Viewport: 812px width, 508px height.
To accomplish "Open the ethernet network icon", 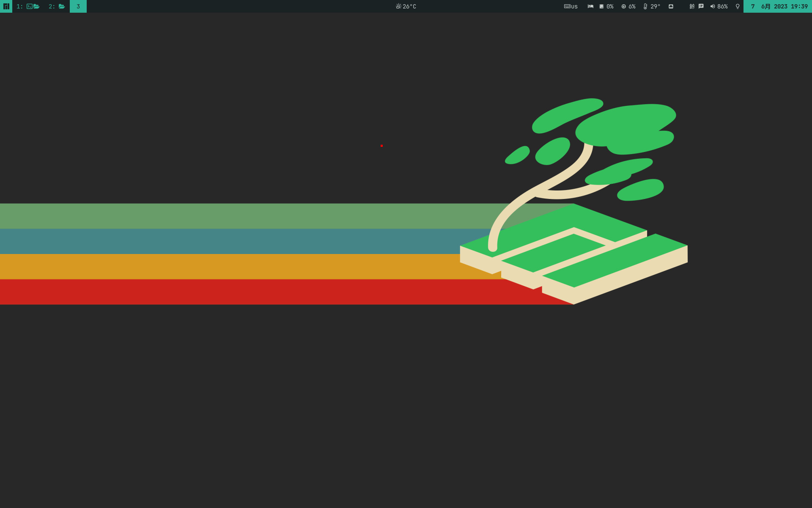I will 671,6.
